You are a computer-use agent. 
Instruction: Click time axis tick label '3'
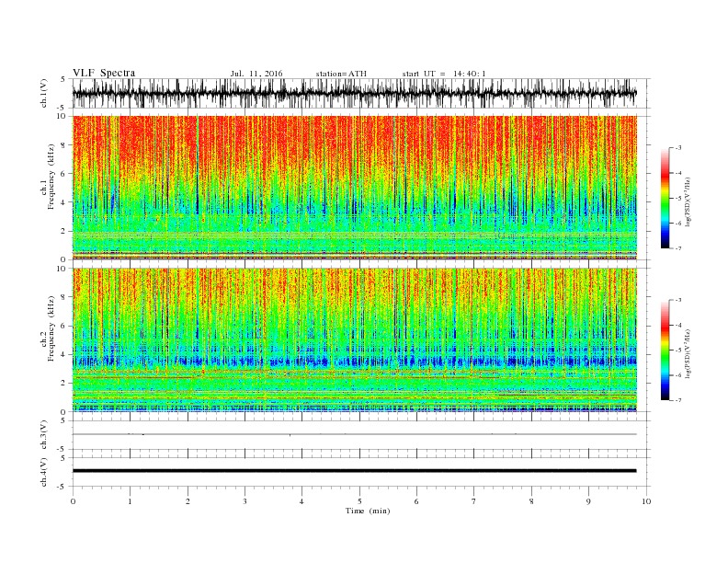(245, 501)
